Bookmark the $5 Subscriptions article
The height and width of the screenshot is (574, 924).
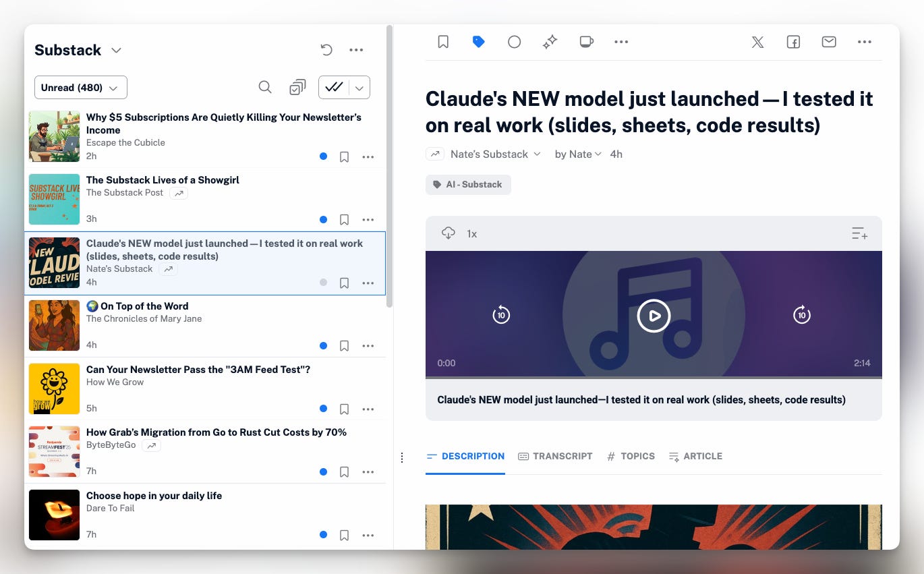pyautogui.click(x=344, y=156)
